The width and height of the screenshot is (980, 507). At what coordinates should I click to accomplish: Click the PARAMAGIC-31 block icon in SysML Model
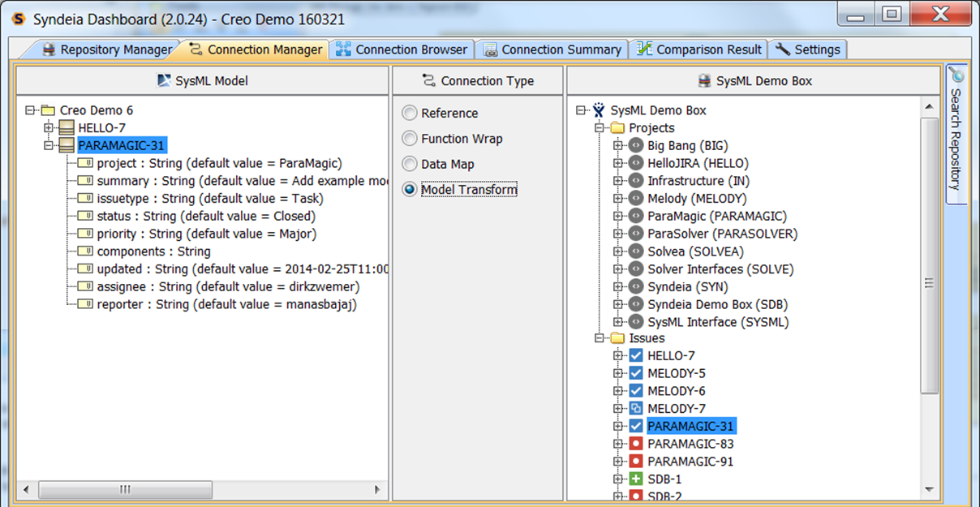pyautogui.click(x=67, y=146)
